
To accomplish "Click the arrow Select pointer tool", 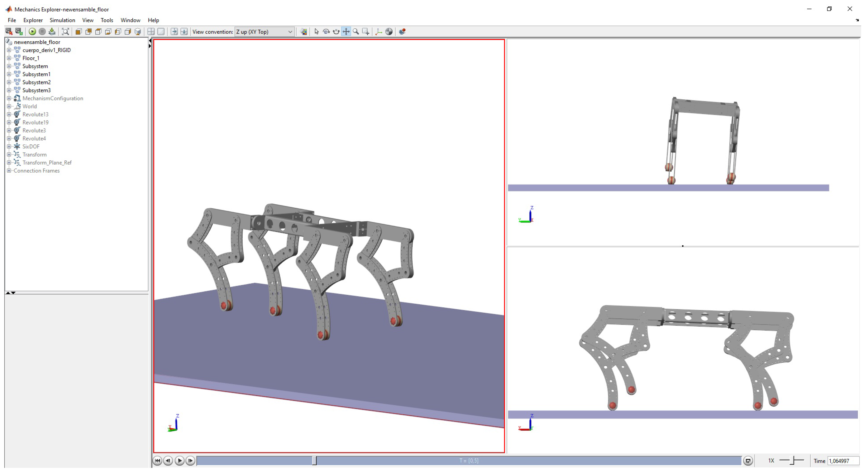I will [316, 32].
